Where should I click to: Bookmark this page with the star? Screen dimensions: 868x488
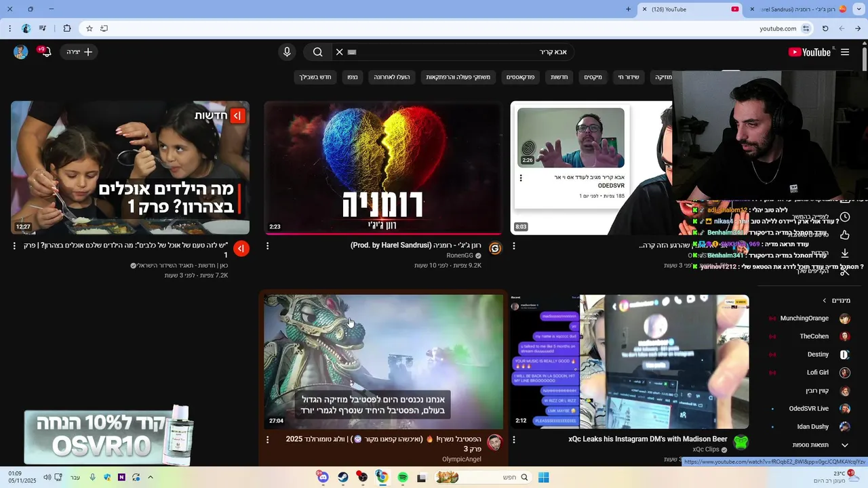90,28
